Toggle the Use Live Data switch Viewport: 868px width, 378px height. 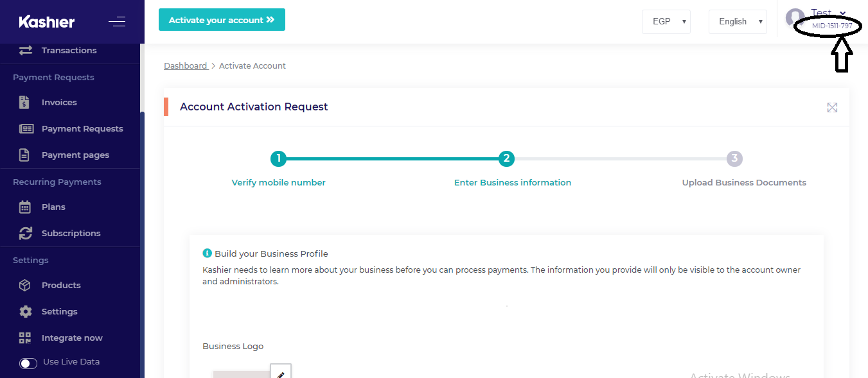(28, 363)
